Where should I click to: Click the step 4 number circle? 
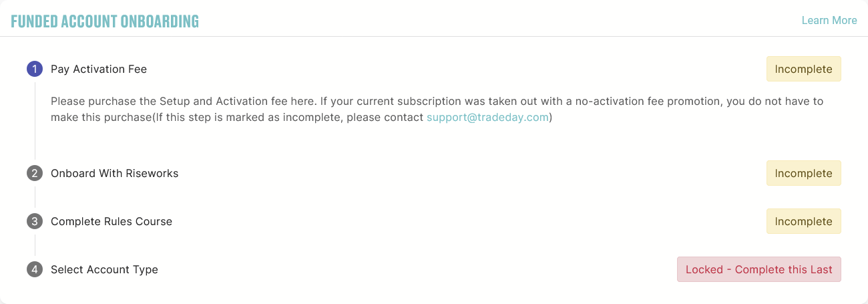tap(35, 269)
